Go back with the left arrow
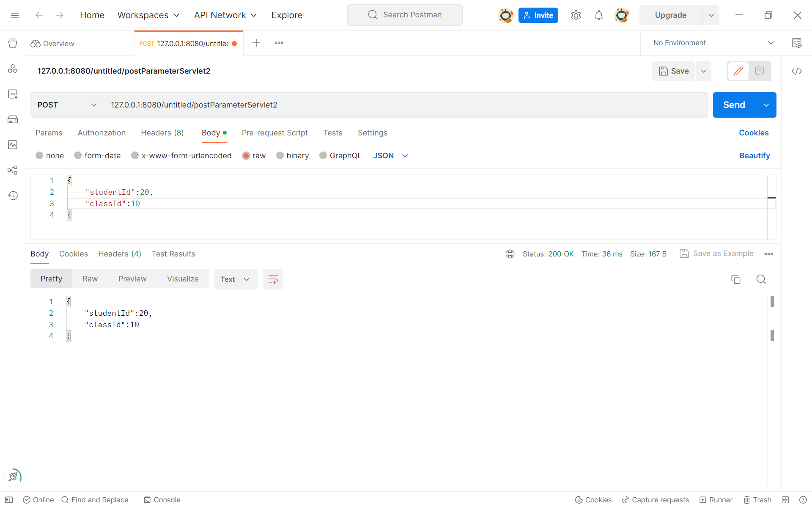 39,15
